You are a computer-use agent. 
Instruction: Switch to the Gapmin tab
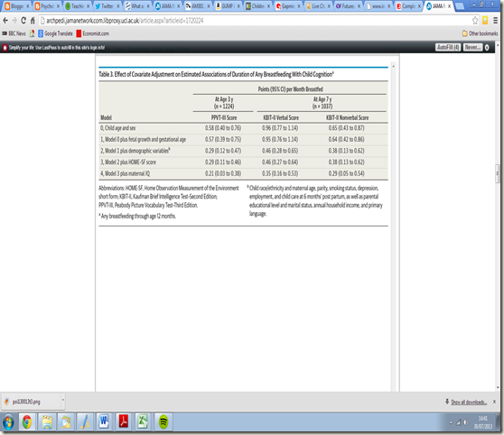pyautogui.click(x=287, y=6)
